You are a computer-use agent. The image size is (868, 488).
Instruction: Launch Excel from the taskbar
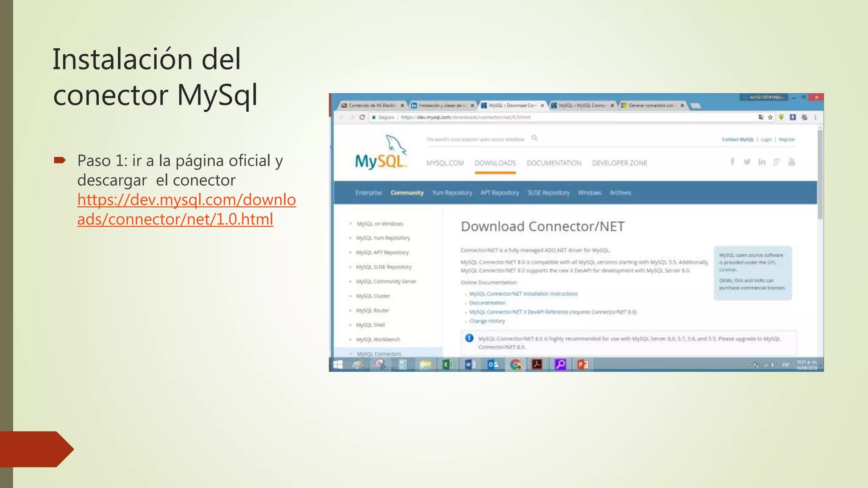click(448, 365)
